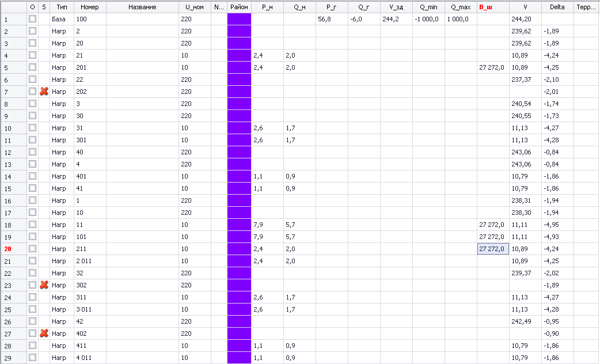Click the 239,37 voltage value for node 32
The height and width of the screenshot is (364, 600).
[x=521, y=273]
